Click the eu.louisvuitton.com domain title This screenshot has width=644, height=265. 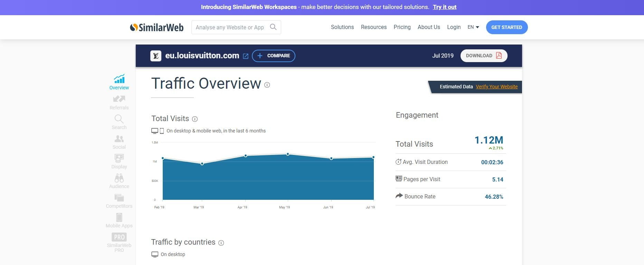click(x=202, y=56)
